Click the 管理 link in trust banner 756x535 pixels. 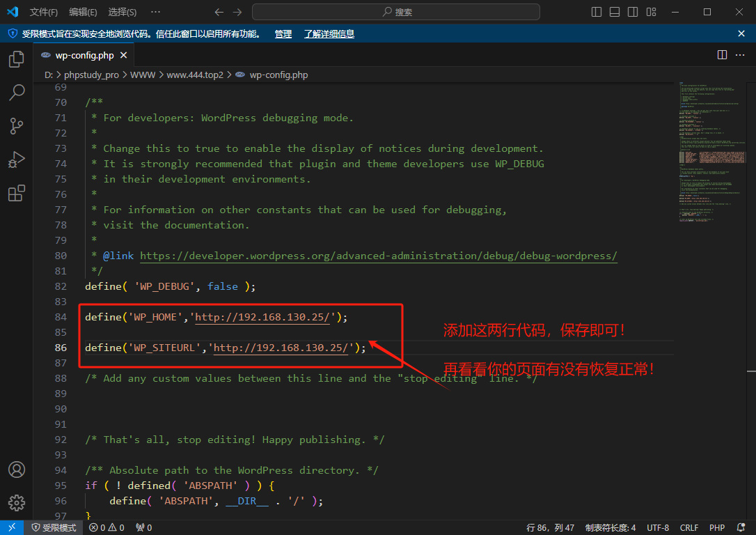click(x=283, y=33)
